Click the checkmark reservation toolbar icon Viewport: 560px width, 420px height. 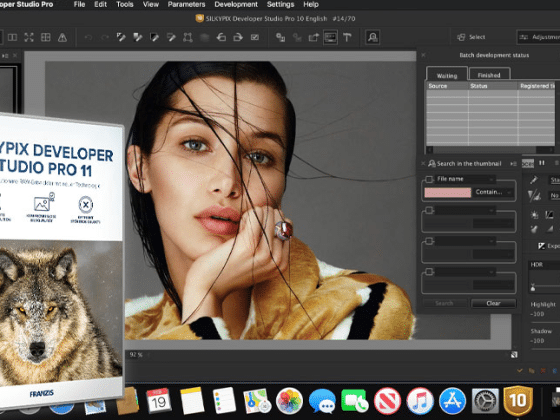point(255,37)
